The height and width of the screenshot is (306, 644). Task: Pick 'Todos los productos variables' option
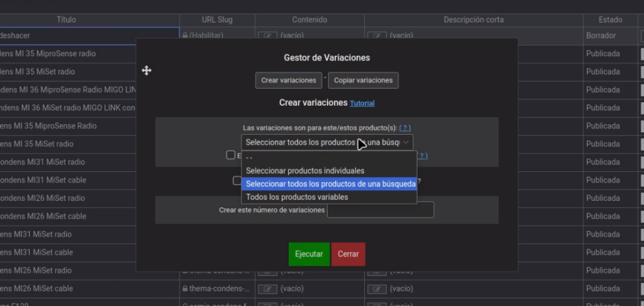[329, 197]
